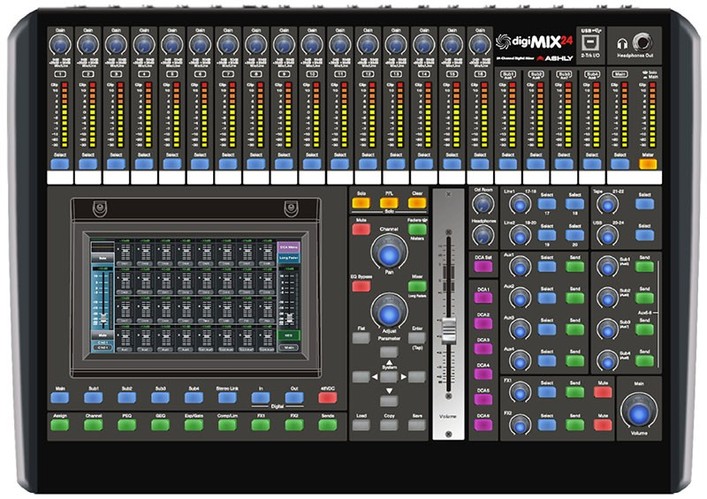Turn the channel 8 Gain knob
The image size is (707, 499).
[x=256, y=45]
